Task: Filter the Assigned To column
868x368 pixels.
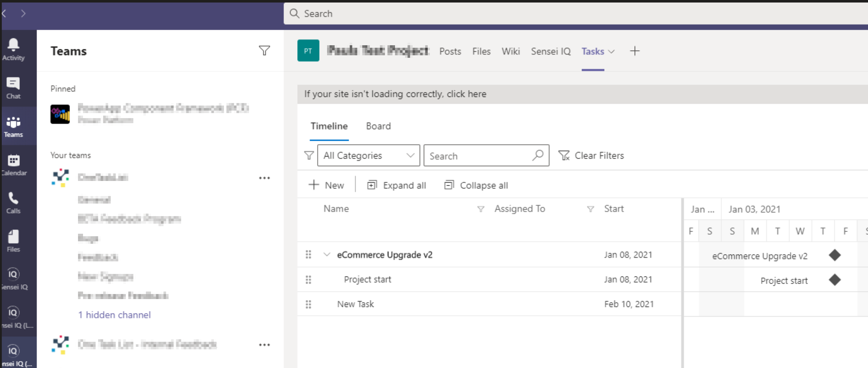Action: click(590, 209)
